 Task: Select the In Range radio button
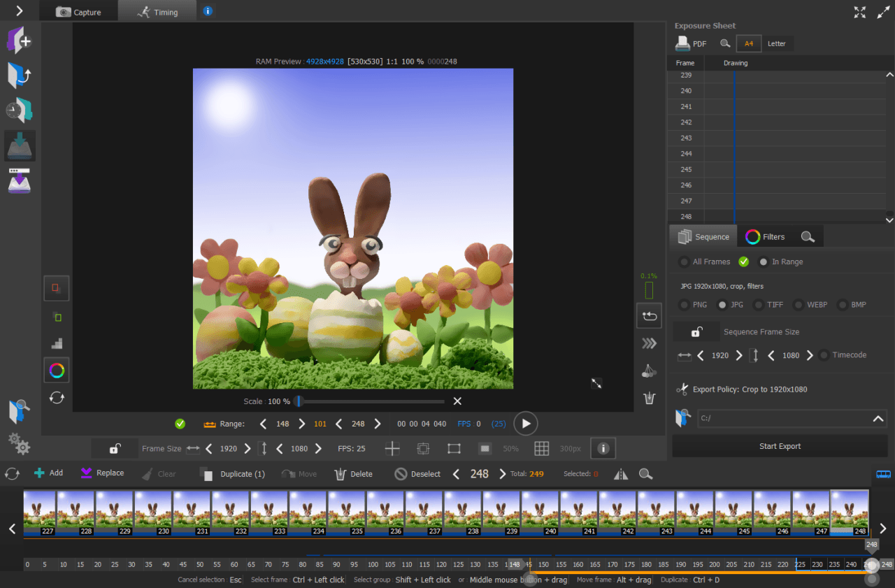(x=764, y=261)
